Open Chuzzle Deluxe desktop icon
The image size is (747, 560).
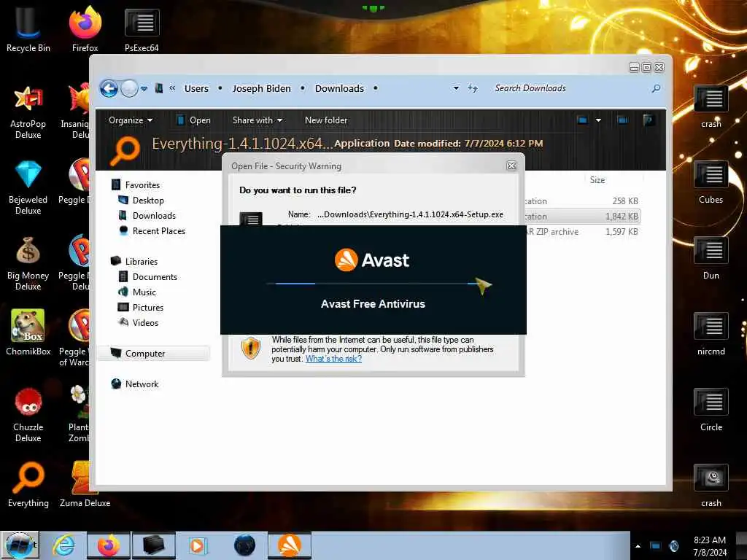(x=28, y=415)
